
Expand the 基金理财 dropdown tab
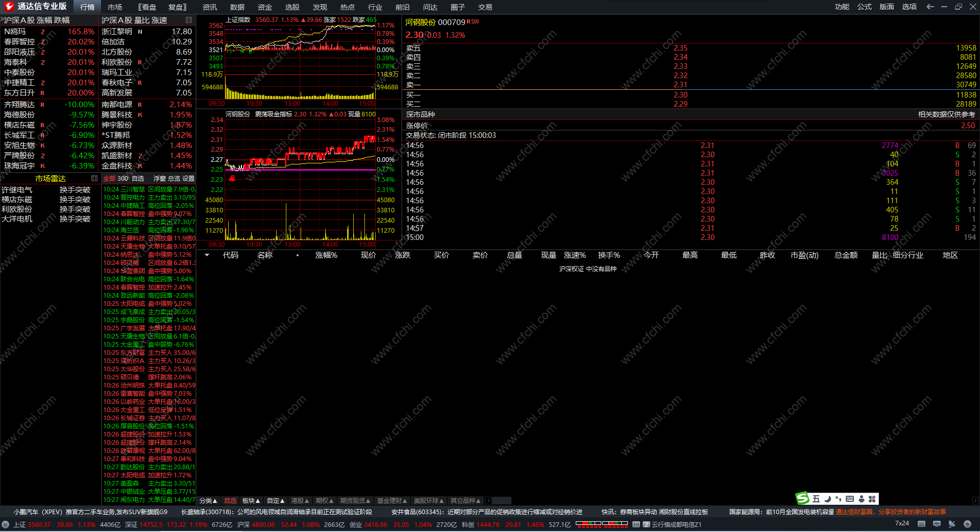(392, 501)
